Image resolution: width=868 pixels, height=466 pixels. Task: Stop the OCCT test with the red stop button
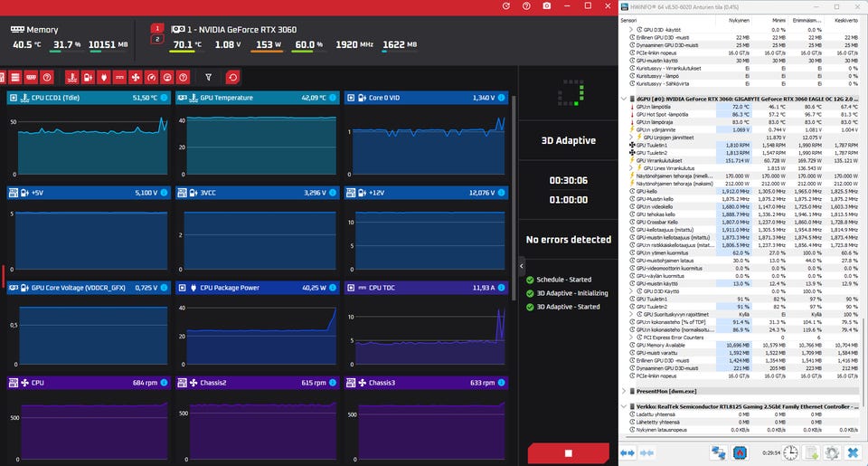point(569,453)
